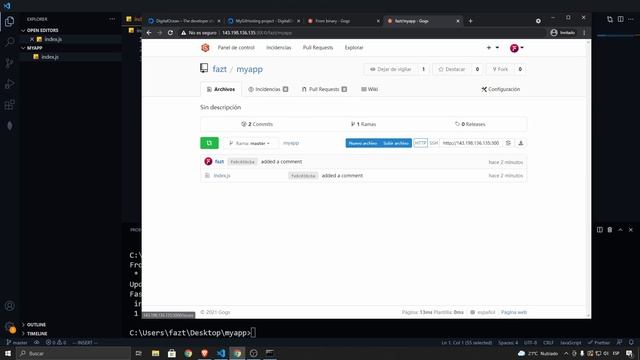Select the Wiki repository tab

pos(369,89)
